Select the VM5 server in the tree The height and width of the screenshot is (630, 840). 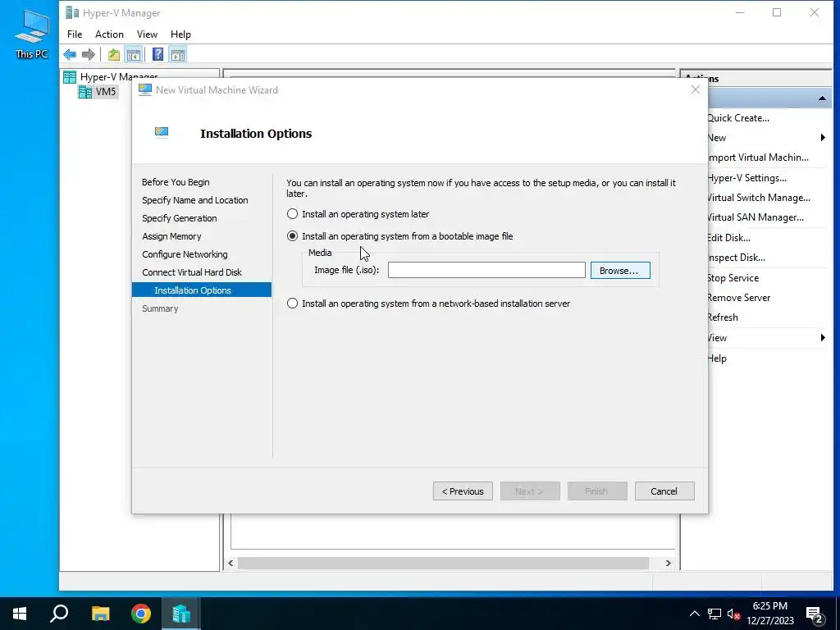[x=98, y=92]
